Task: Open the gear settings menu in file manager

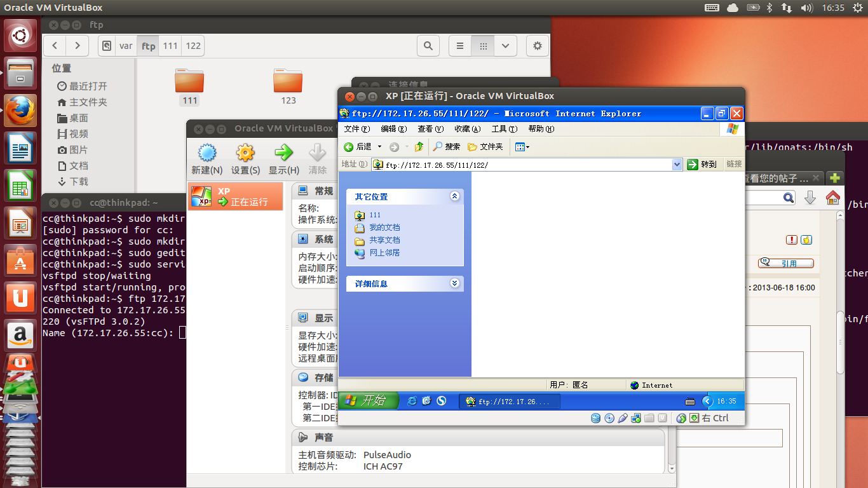Action: [x=538, y=46]
